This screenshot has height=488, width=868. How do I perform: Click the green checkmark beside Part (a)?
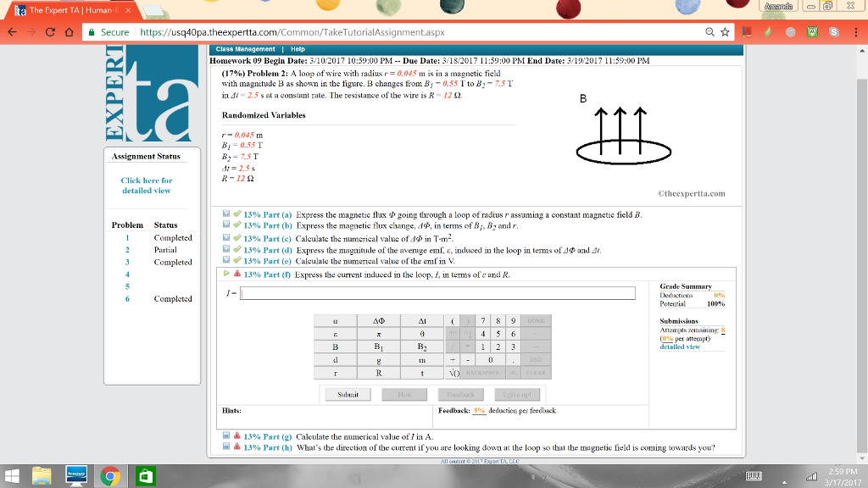pos(237,213)
